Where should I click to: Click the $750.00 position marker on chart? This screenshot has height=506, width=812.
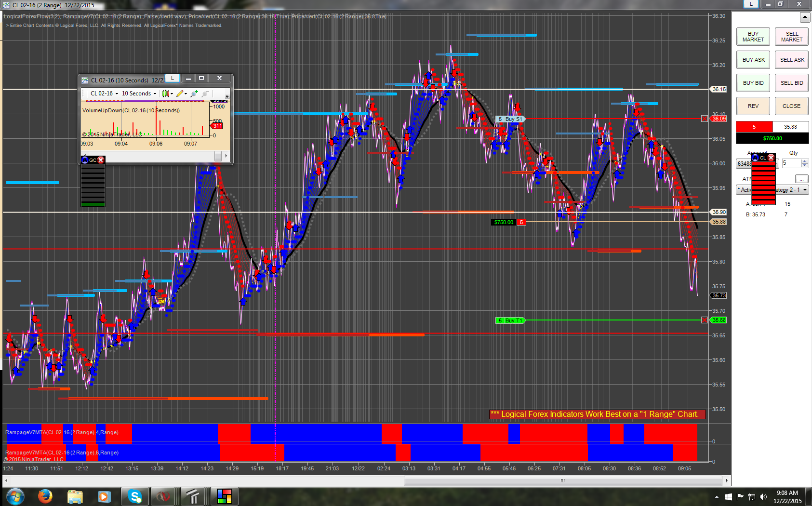pos(504,222)
